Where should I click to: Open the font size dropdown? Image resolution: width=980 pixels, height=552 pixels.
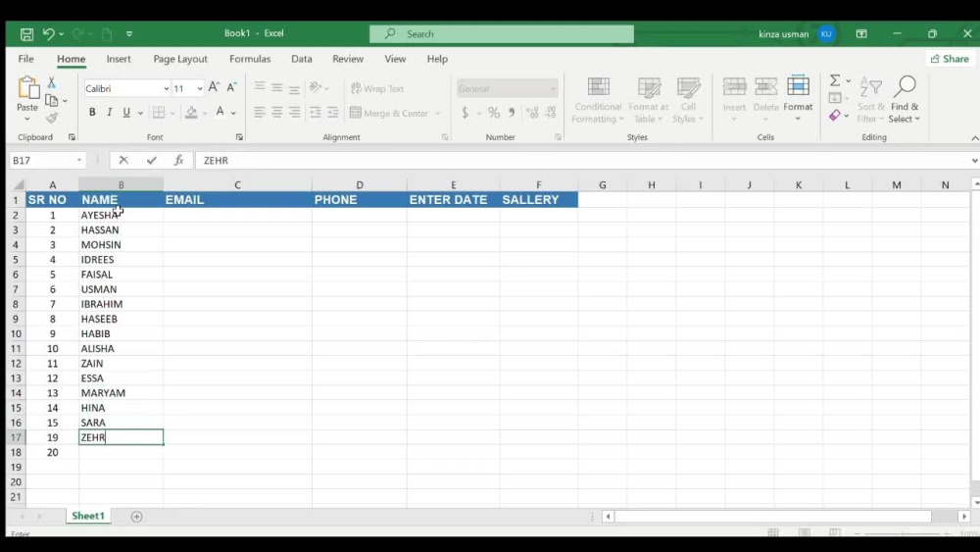(200, 89)
